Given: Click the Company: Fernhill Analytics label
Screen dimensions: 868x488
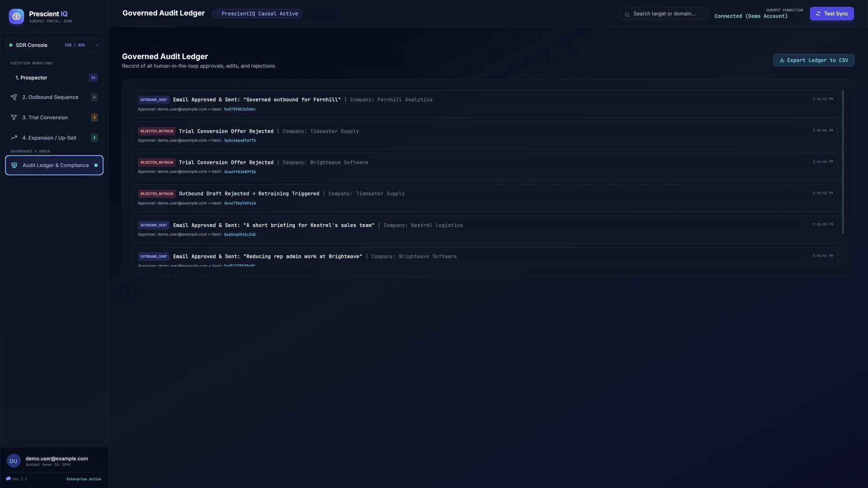Looking at the screenshot, I should (x=391, y=100).
